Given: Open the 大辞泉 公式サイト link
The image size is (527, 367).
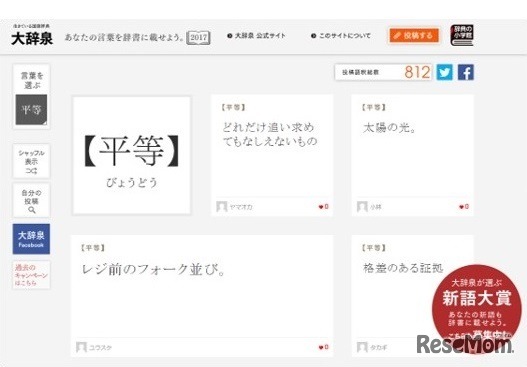Looking at the screenshot, I should click(256, 36).
